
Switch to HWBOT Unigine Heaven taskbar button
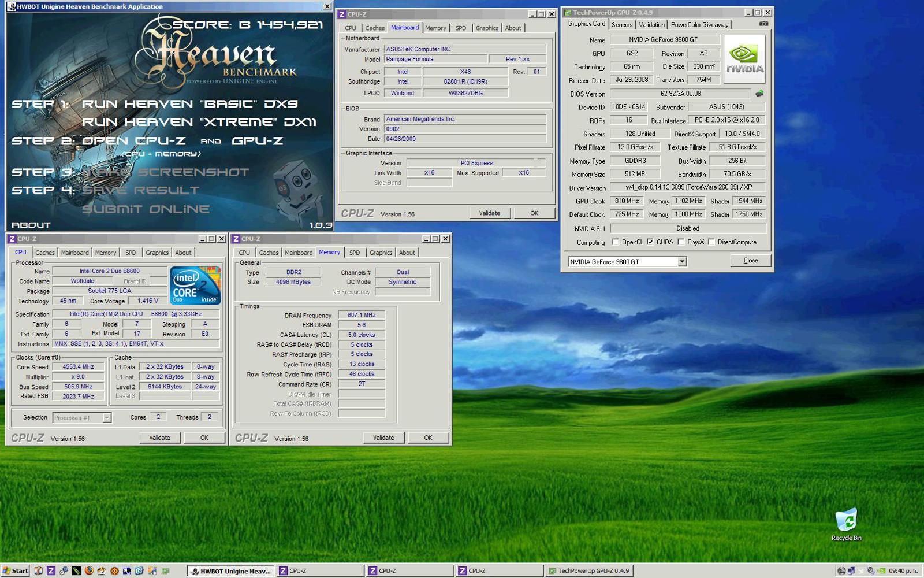tap(231, 571)
